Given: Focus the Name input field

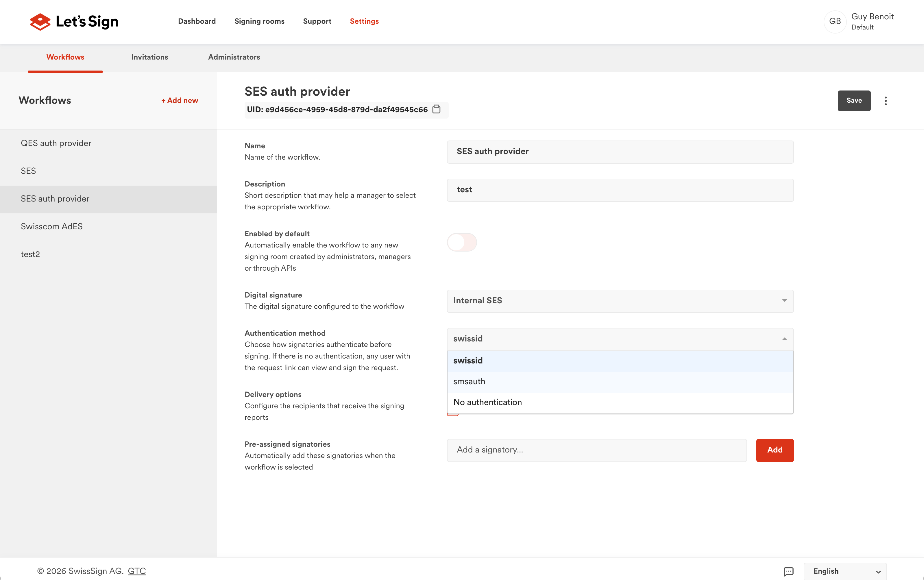Looking at the screenshot, I should 620,152.
